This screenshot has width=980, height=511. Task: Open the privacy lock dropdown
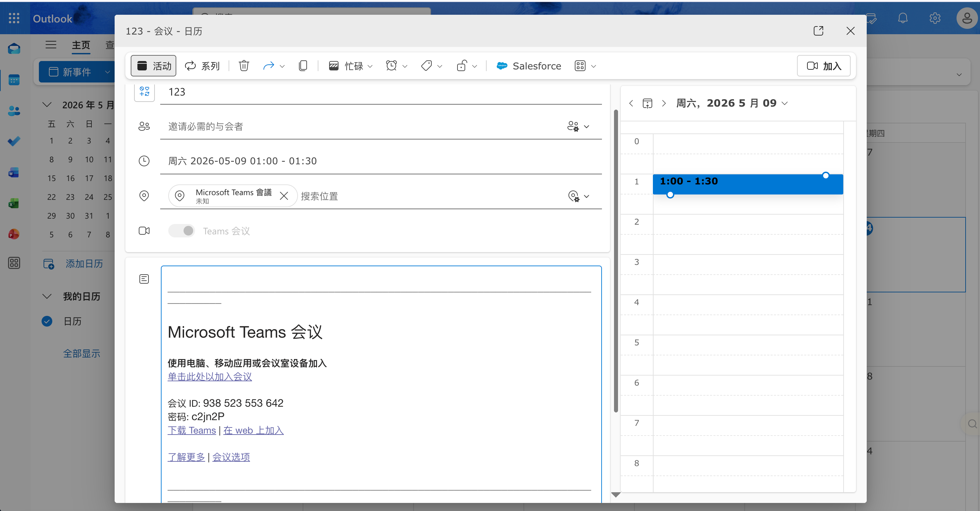coord(467,66)
